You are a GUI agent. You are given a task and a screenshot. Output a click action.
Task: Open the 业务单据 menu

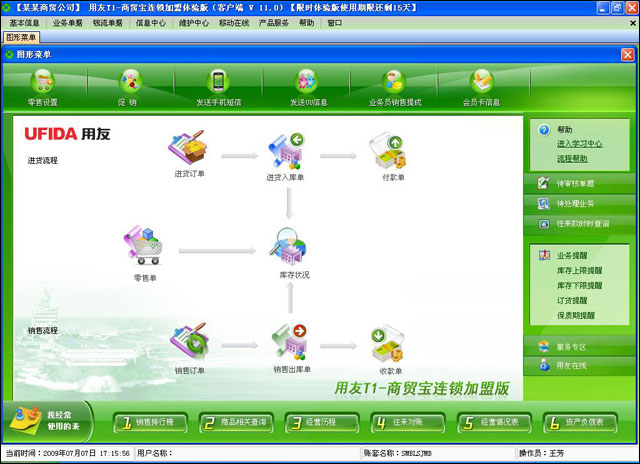tap(67, 23)
